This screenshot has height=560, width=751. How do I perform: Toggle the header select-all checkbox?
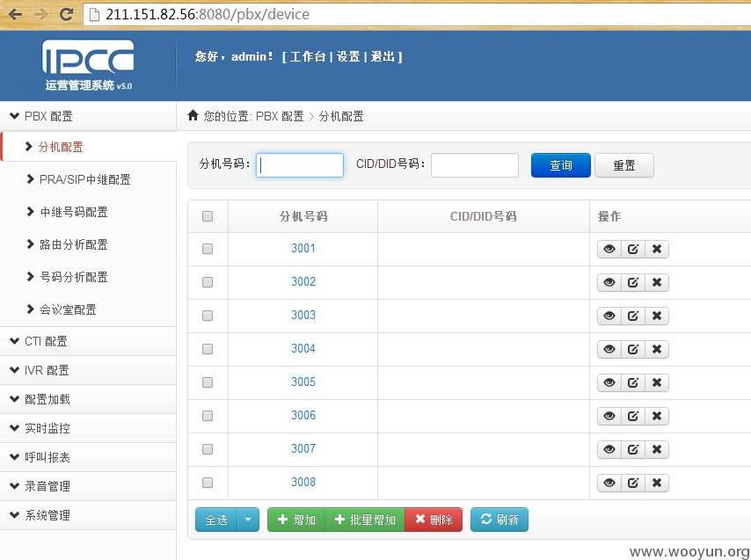click(208, 216)
